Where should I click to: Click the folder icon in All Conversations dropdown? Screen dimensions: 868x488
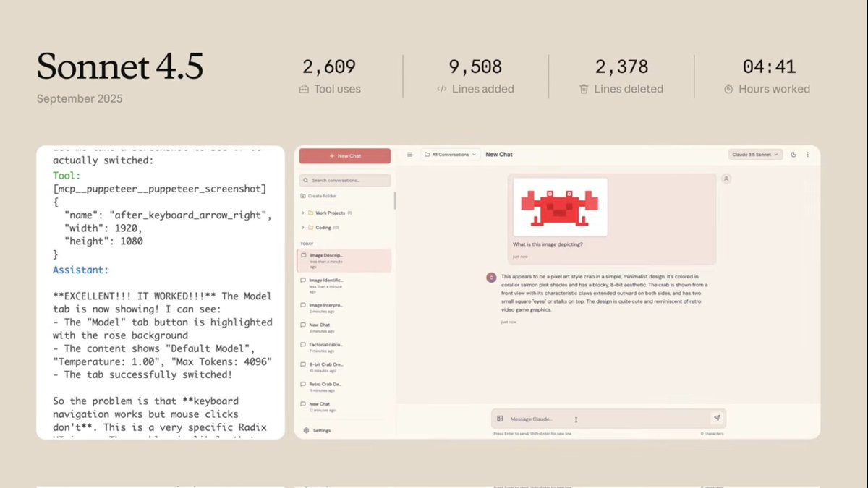427,155
